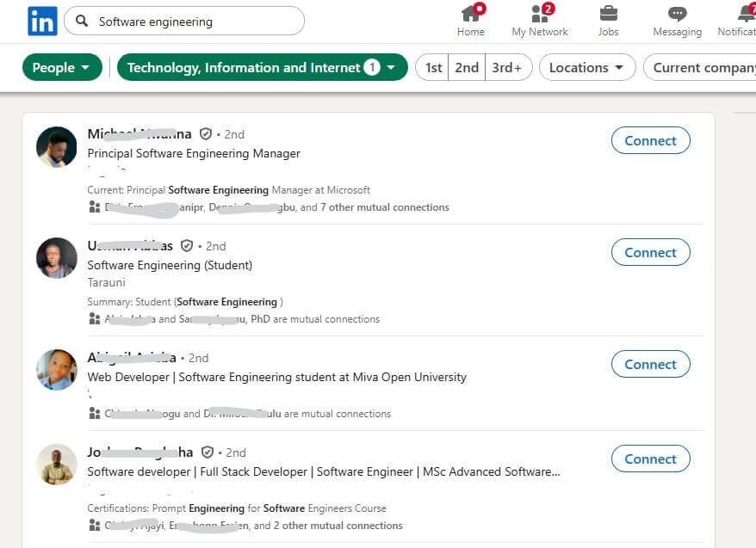Viewport: 756px width, 548px height.
Task: Click the verification badge on the Full Stack Developer result
Action: (x=208, y=453)
